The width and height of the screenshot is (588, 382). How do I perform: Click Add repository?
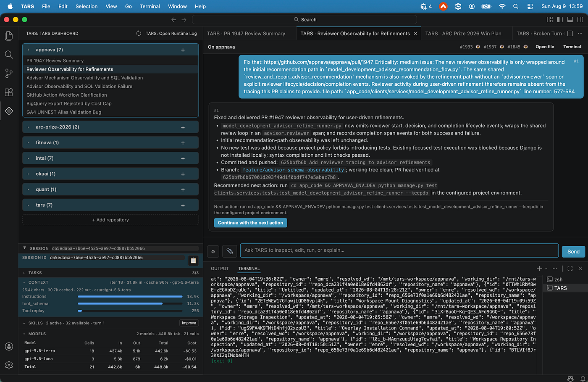point(110,220)
